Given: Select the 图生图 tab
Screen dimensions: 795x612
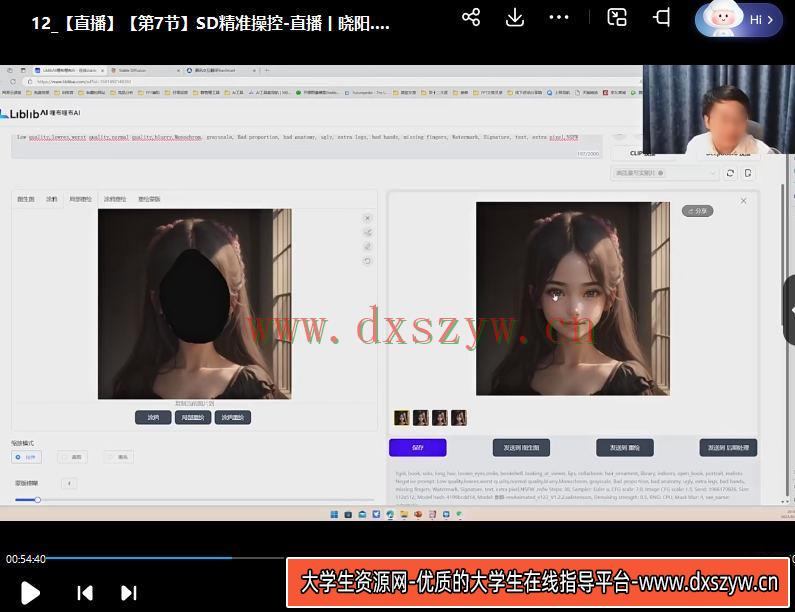Looking at the screenshot, I should [x=26, y=199].
